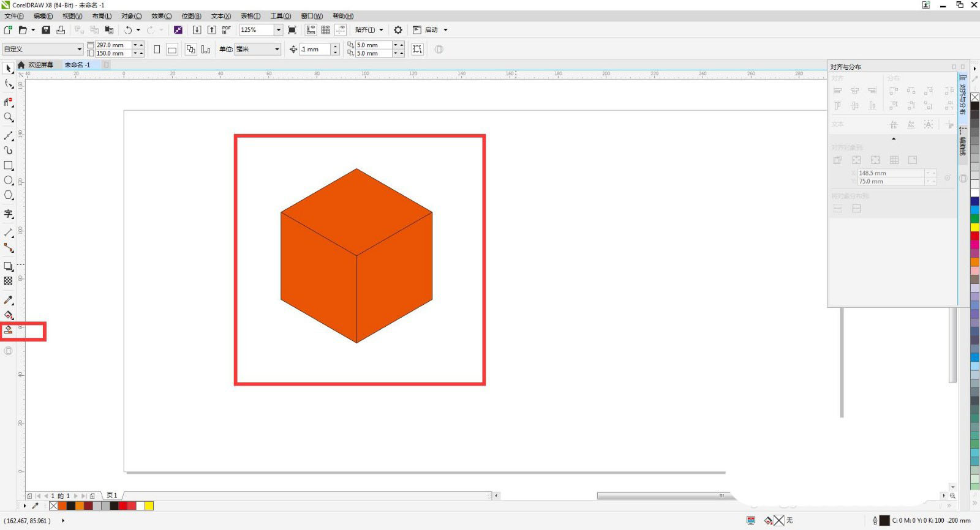Click the Publish to PDF icon
Image resolution: width=980 pixels, height=530 pixels.
click(226, 30)
